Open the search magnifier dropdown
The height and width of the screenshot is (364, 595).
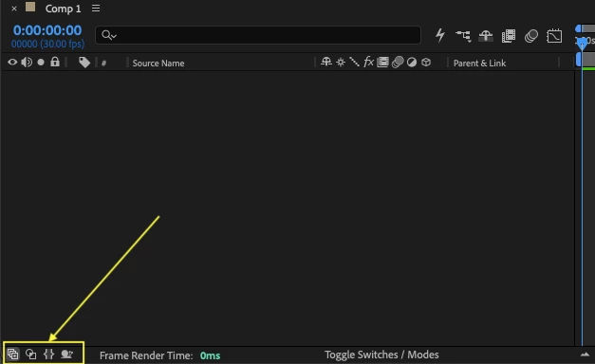(x=109, y=35)
